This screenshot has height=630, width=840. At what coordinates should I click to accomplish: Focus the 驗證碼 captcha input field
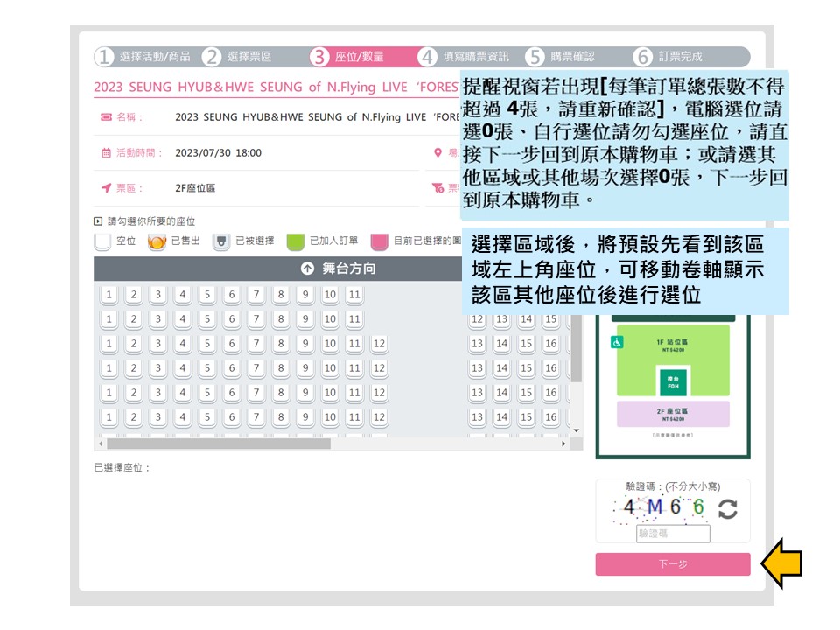tap(673, 534)
